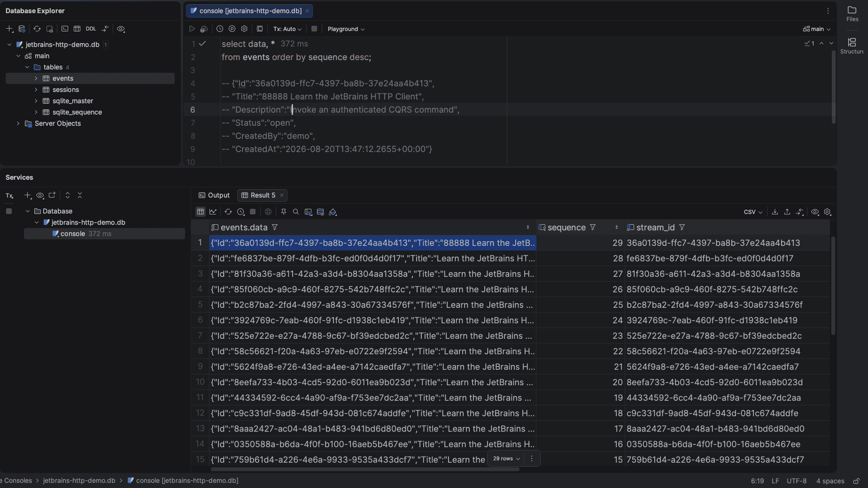Refresh the Database Explorer tree

click(x=37, y=29)
